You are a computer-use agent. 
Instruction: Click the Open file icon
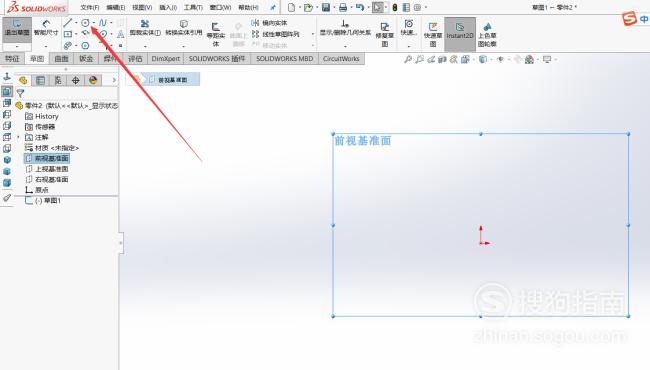click(x=308, y=7)
